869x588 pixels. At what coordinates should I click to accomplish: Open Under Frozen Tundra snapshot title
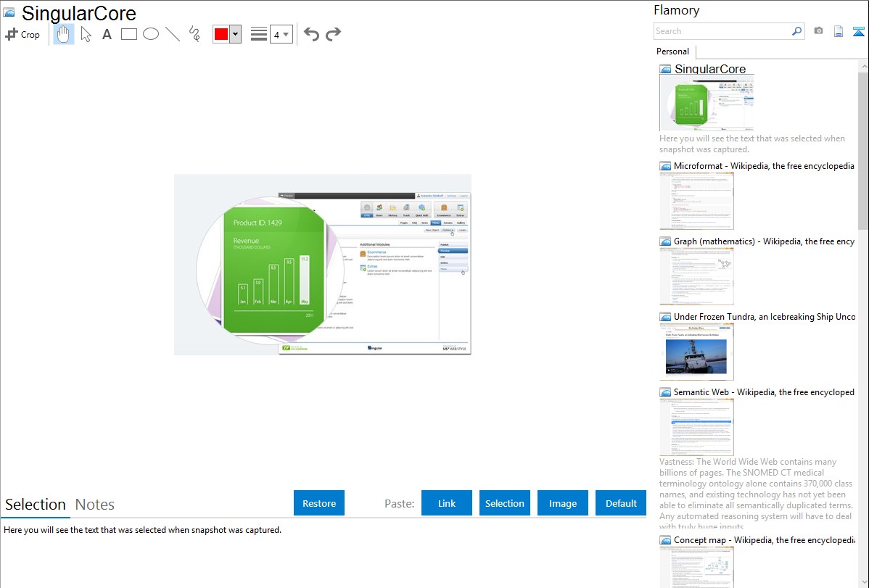[x=765, y=317]
